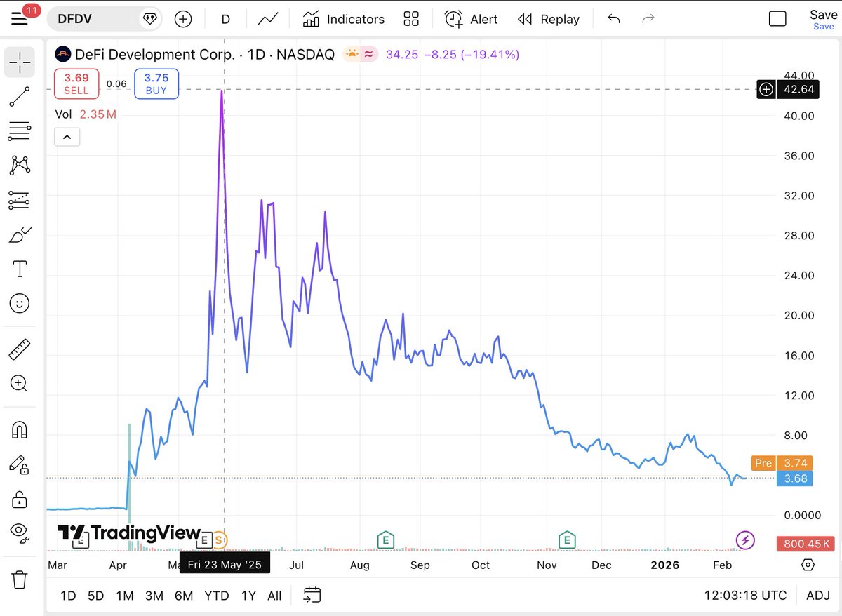Select the zoom in tool
This screenshot has width=842, height=616.
20,383
